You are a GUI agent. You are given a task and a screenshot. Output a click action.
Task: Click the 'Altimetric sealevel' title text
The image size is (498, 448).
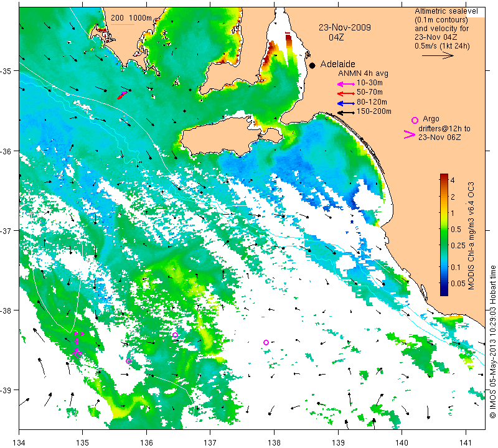click(x=446, y=11)
